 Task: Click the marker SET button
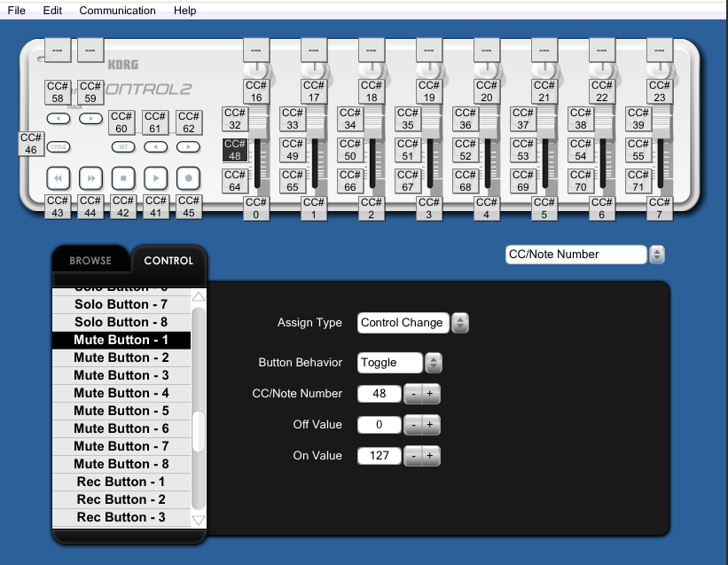[123, 146]
